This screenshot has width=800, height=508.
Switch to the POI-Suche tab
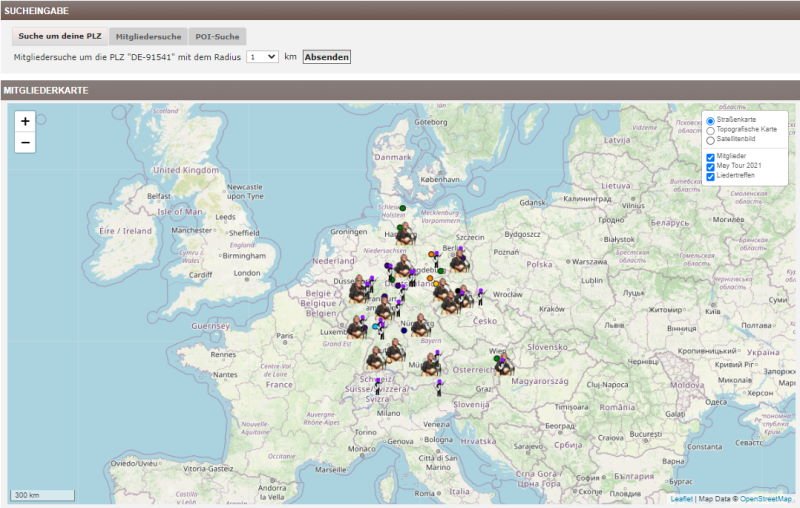pyautogui.click(x=217, y=37)
